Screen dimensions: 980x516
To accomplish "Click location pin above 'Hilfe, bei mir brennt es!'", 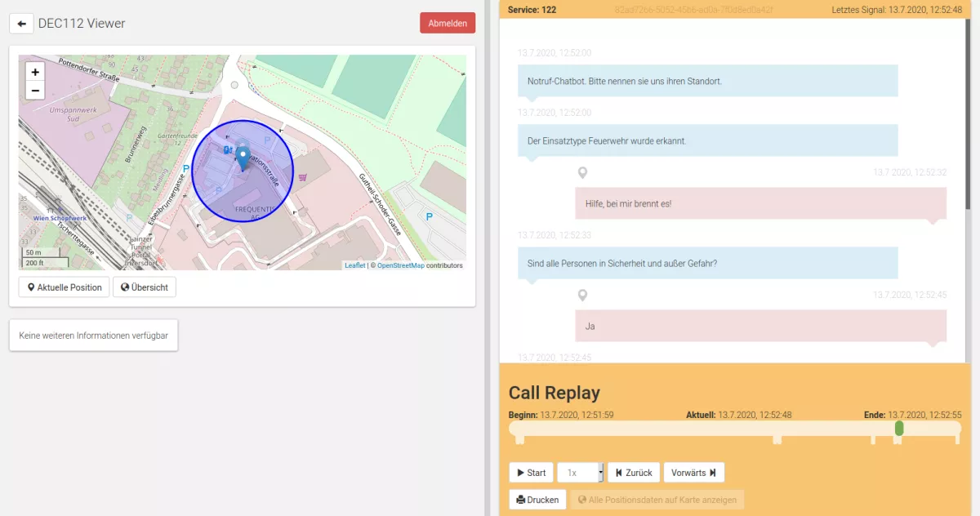I will pos(582,173).
